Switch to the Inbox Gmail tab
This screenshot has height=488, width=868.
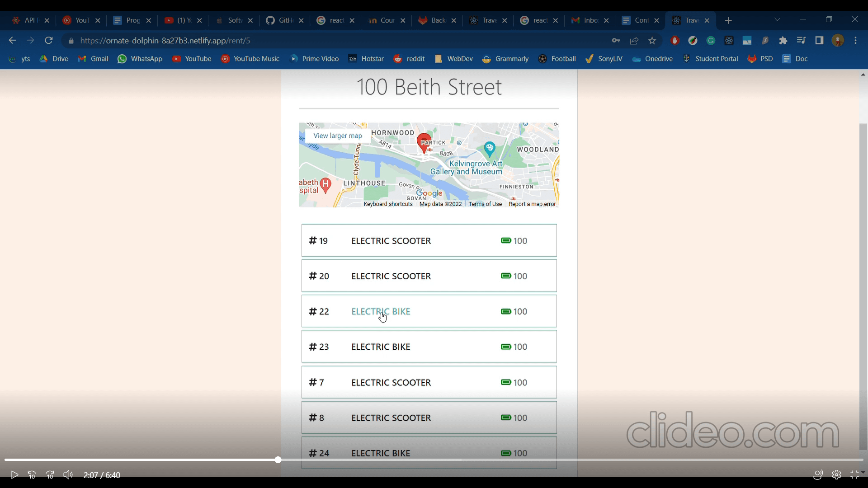(x=590, y=20)
